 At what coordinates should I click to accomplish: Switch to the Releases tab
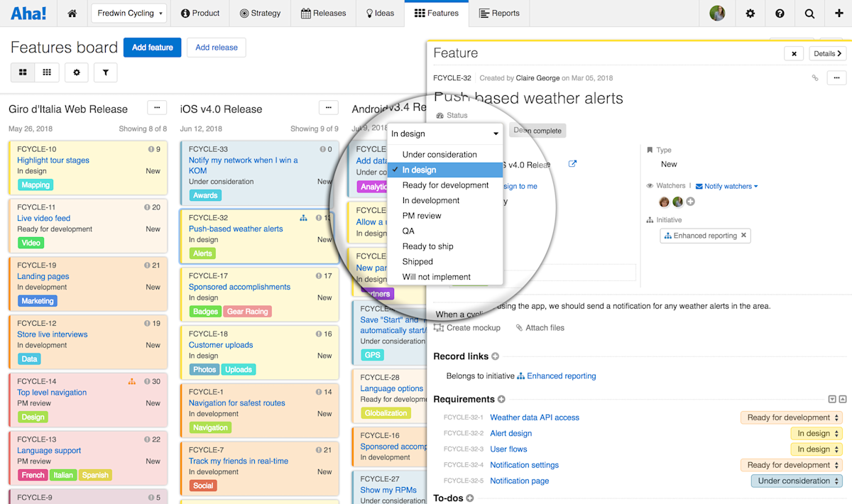[x=323, y=13]
